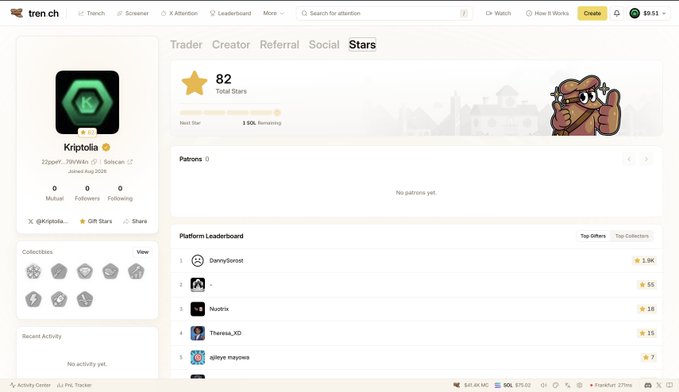Screen dimensions: 679x392
Task: Toggle sound icon in status bar
Action: 543,385
